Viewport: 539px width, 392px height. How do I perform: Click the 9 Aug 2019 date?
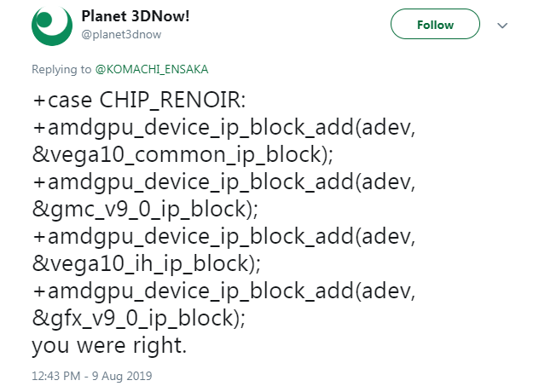[125, 375]
